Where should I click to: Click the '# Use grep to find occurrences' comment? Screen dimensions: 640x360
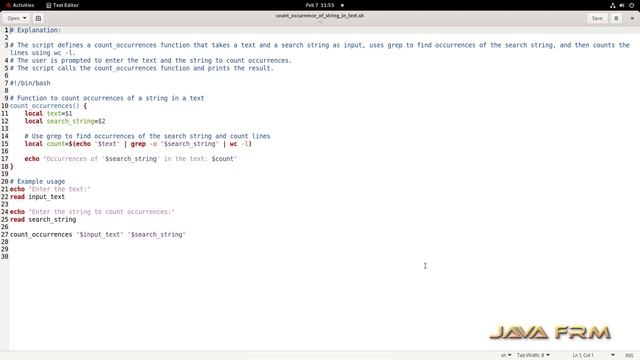147,136
